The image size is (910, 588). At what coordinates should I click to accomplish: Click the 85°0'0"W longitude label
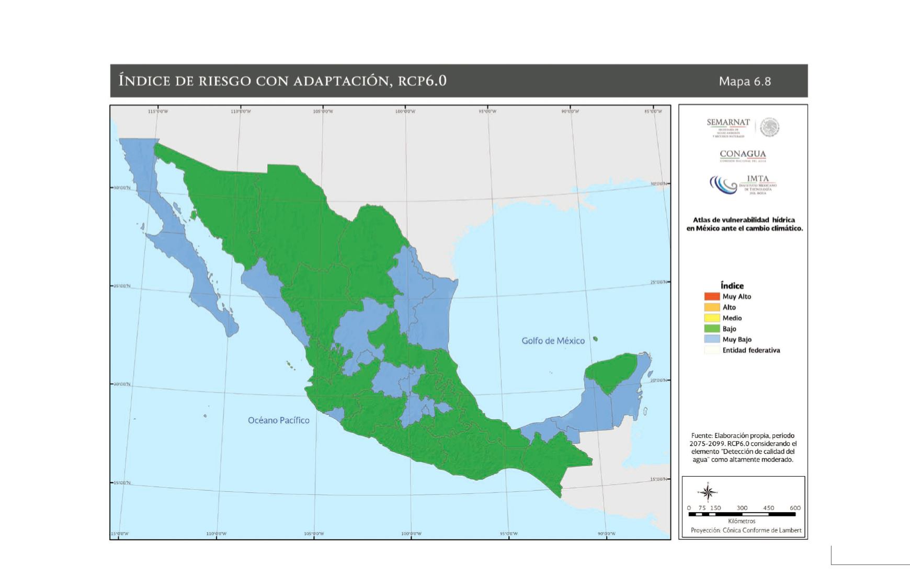coord(653,111)
